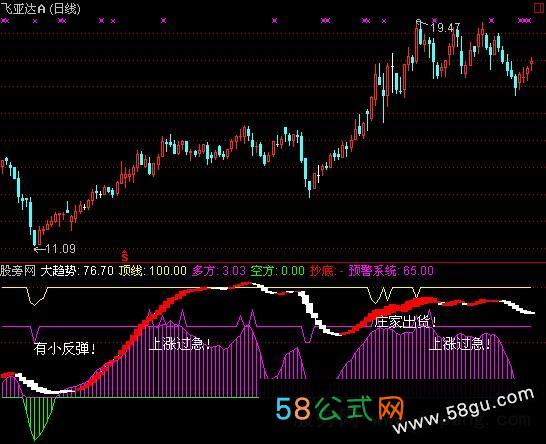The image size is (546, 444).
Task: Click the 大趋势 76.70 indicator label
Action: (x=77, y=271)
